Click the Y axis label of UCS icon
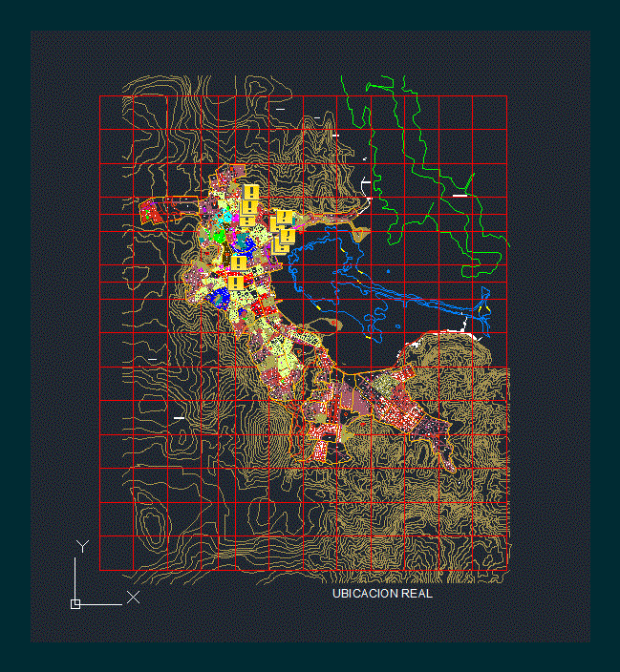 pos(82,546)
